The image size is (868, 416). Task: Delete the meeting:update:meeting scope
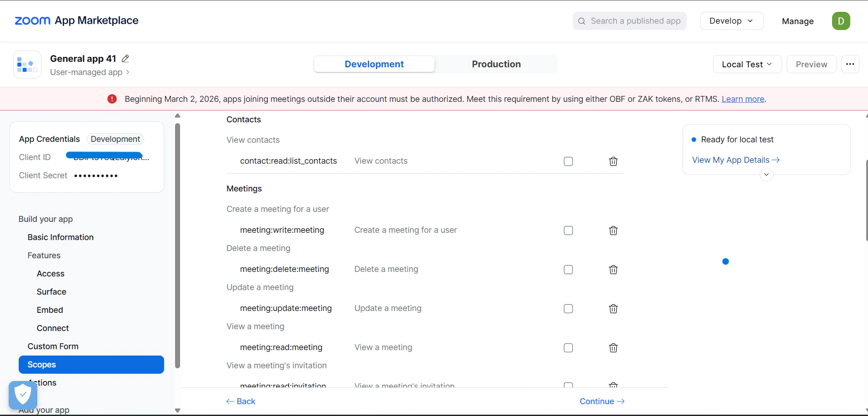(613, 309)
